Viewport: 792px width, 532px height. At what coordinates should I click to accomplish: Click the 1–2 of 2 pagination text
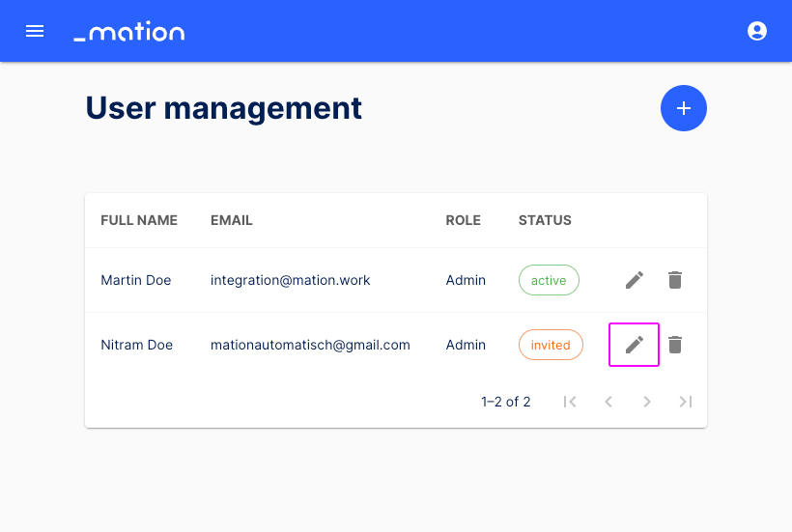click(x=505, y=402)
